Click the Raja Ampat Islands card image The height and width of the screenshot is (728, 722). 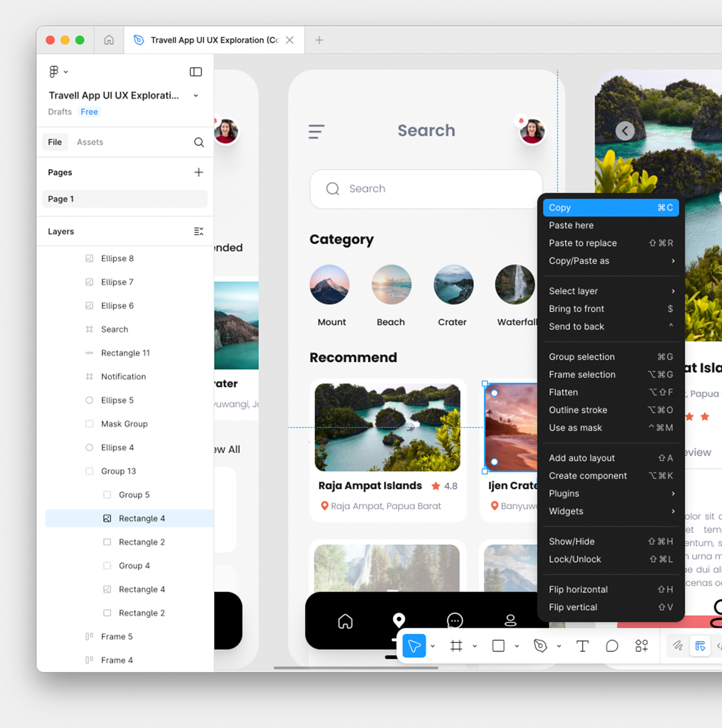[388, 427]
